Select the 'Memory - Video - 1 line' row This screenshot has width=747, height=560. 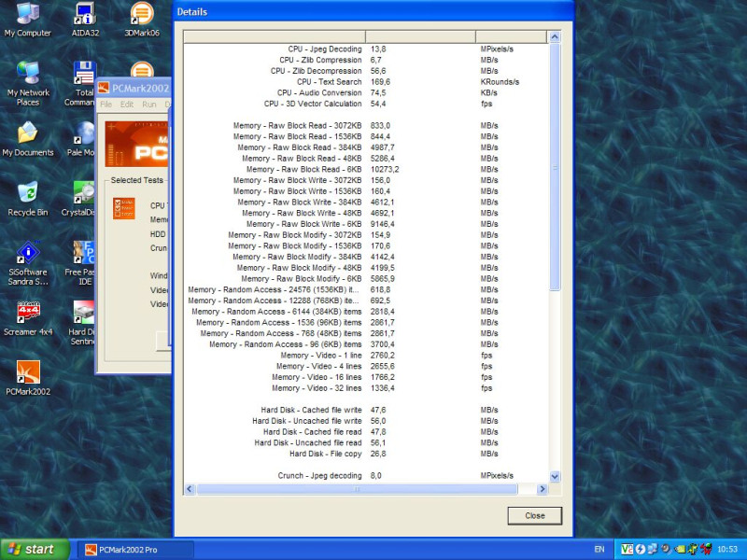[366, 356]
